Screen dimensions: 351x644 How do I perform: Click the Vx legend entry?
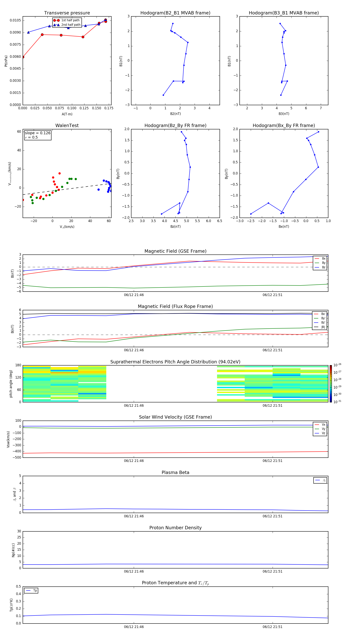(320, 424)
